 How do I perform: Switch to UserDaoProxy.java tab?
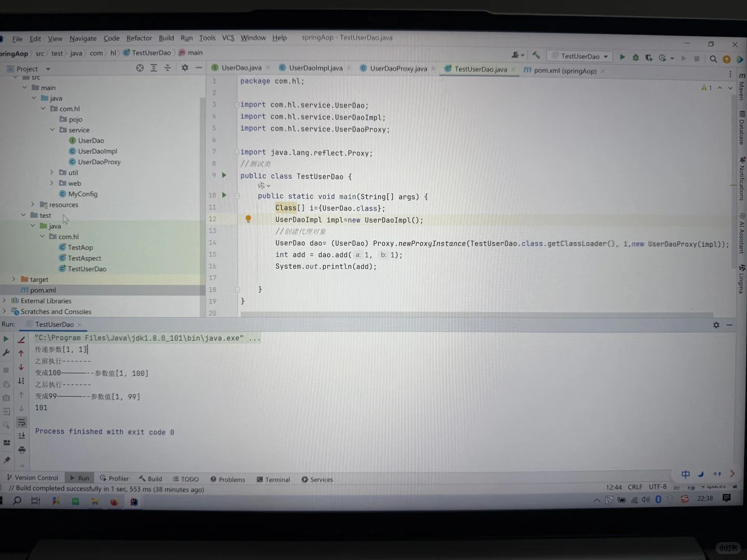(398, 68)
